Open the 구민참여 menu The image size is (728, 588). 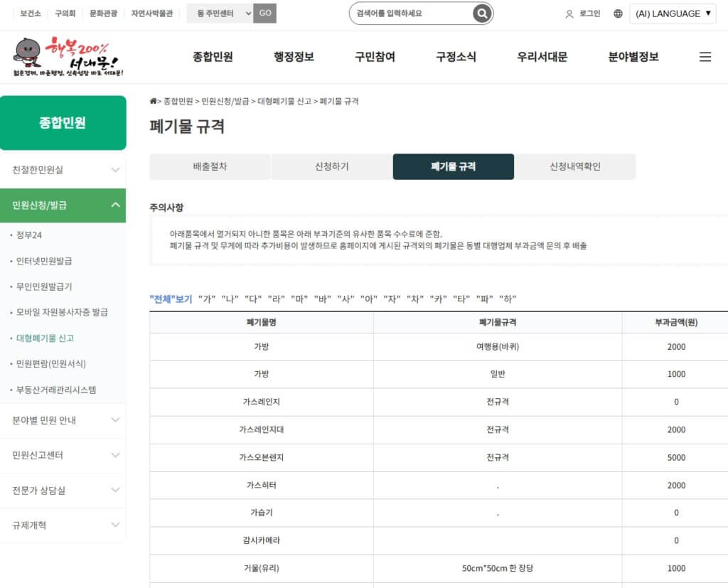coord(375,56)
